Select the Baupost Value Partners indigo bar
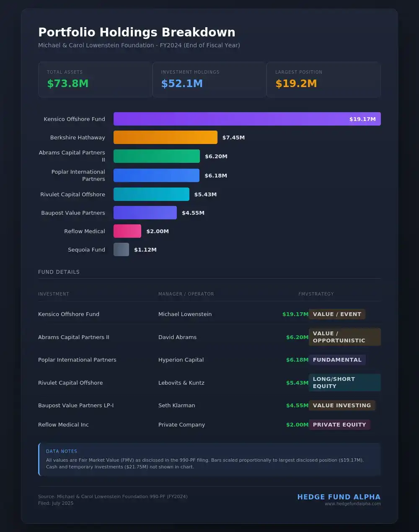This screenshot has height=532, width=419. (145, 213)
